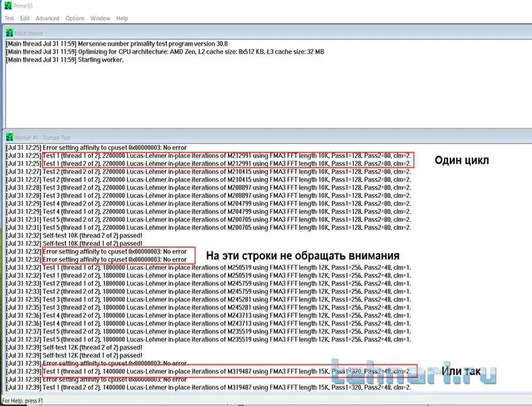Click the Main thread window title bar
Screen dimensions: 532x406
(268, 33)
